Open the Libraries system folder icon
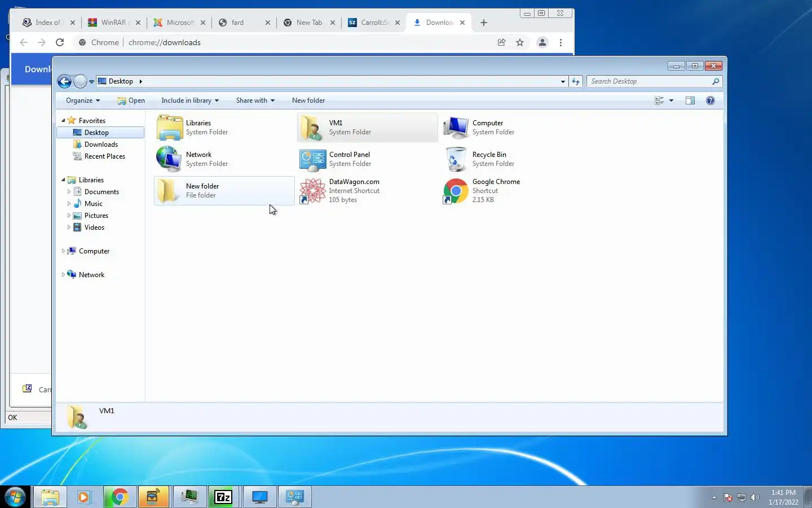The height and width of the screenshot is (508, 812). pyautogui.click(x=169, y=128)
